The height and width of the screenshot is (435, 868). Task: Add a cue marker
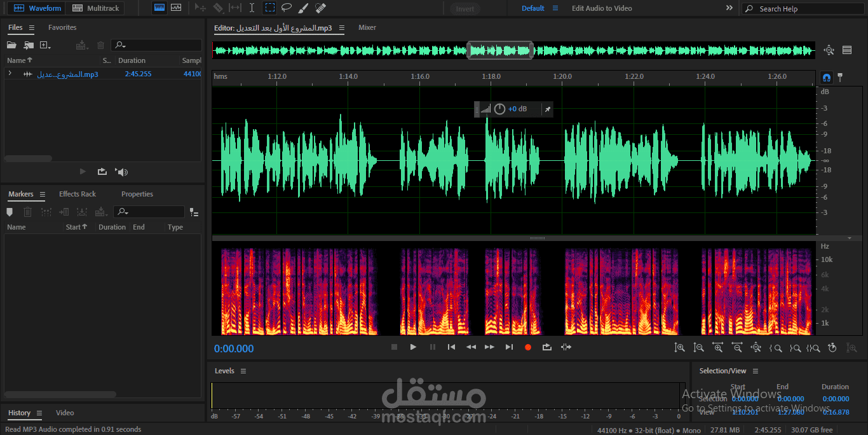10,212
